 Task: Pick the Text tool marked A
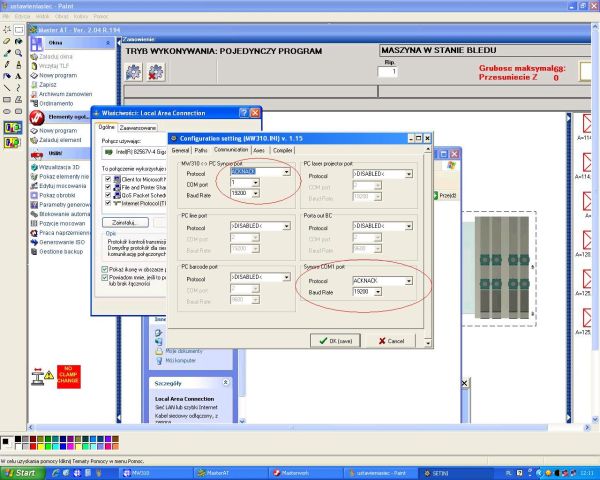(18, 76)
